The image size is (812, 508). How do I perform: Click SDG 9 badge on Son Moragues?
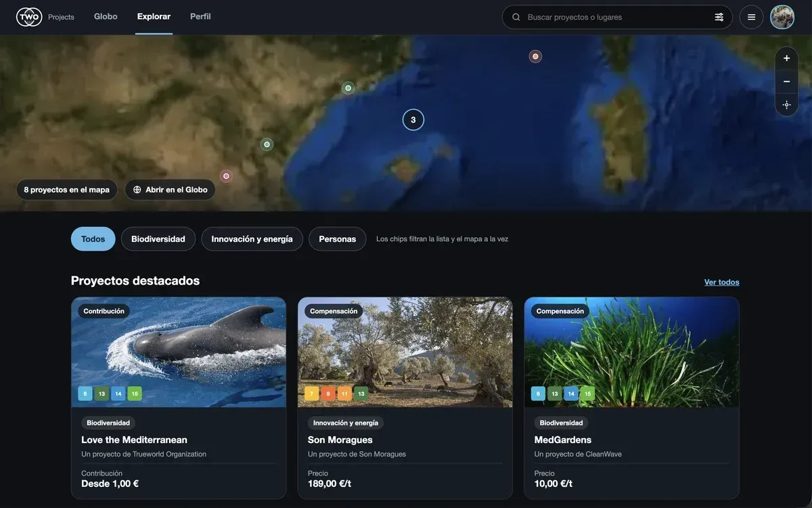click(x=328, y=394)
